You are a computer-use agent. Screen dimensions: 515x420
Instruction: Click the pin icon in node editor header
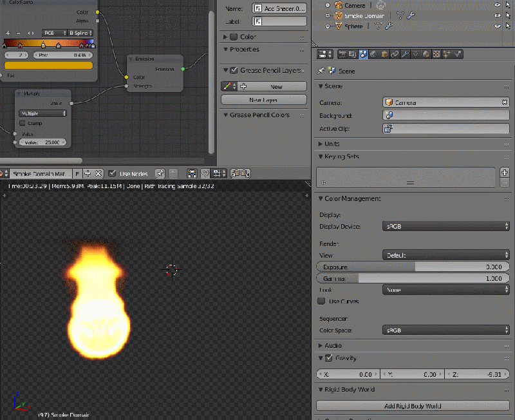point(161,173)
